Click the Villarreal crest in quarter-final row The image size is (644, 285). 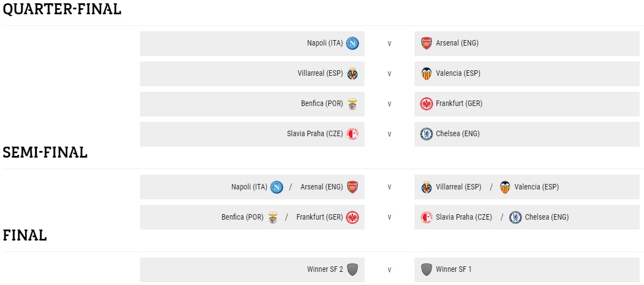[352, 74]
